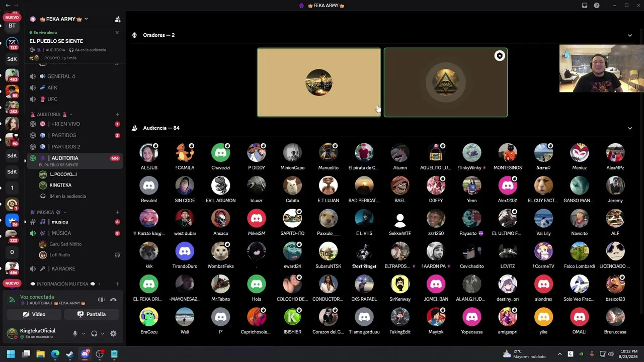Toggle camera with the Video button

click(34, 314)
